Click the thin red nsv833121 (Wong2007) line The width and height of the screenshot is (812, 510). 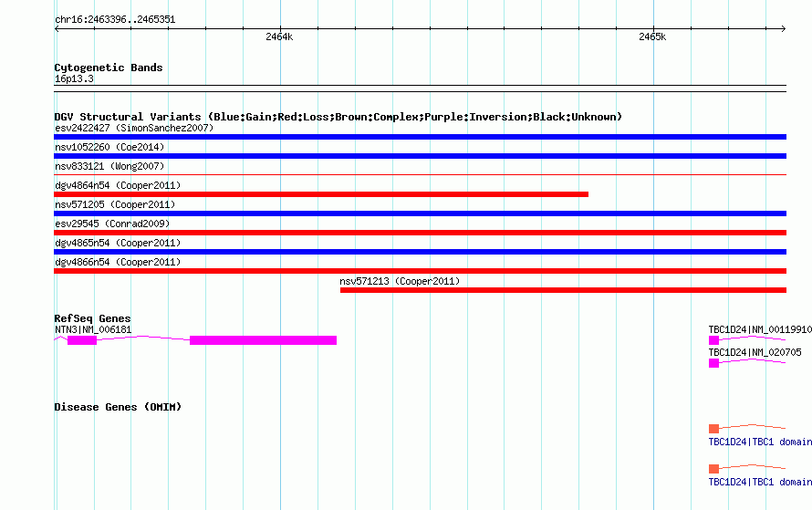pos(420,175)
